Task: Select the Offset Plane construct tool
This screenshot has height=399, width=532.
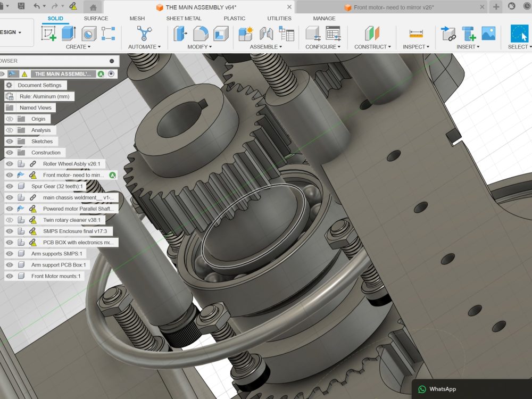Action: (372, 34)
